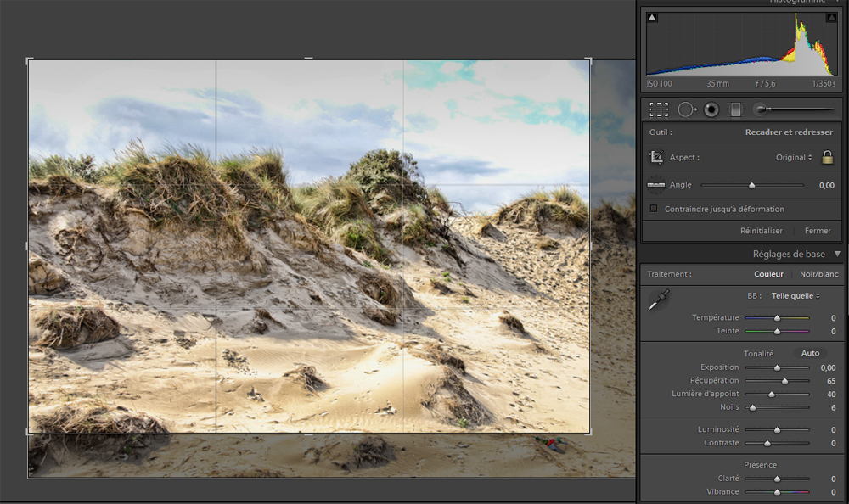Viewport: 849px width, 504px height.
Task: Pick the Crop Frame tool beside Aspect
Action: [656, 157]
